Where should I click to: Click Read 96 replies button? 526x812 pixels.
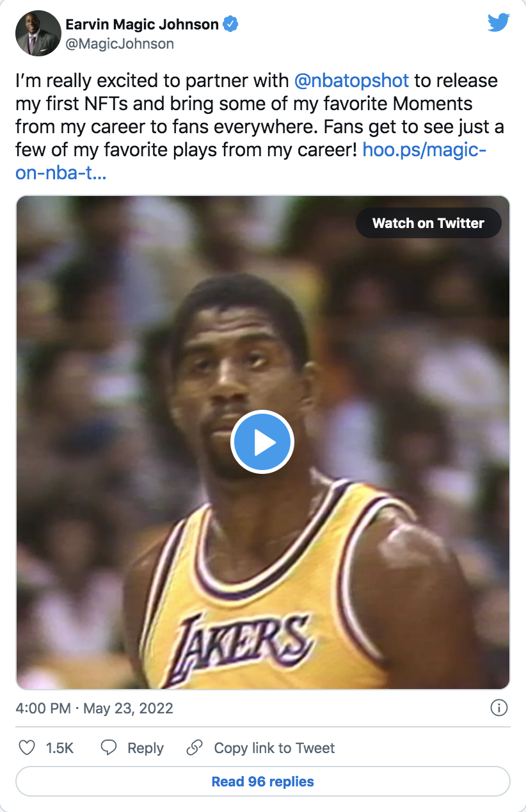(262, 781)
